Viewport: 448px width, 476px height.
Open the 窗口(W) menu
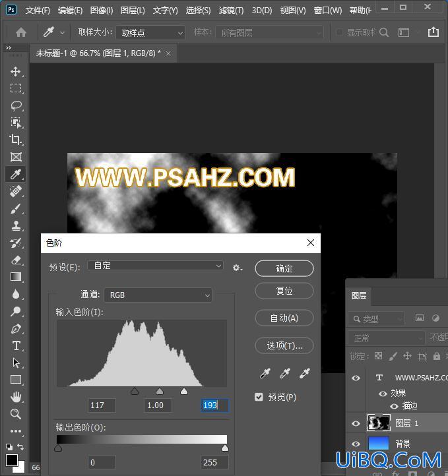[328, 11]
